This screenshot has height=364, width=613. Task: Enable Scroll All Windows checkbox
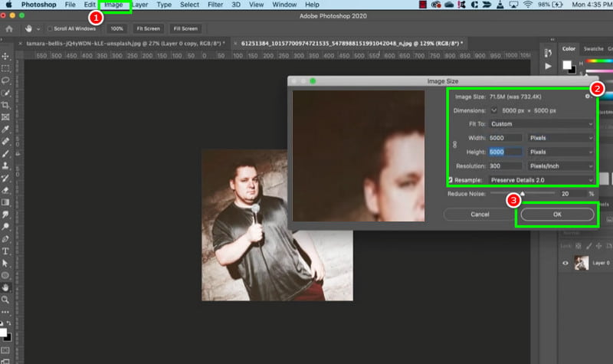[50, 28]
